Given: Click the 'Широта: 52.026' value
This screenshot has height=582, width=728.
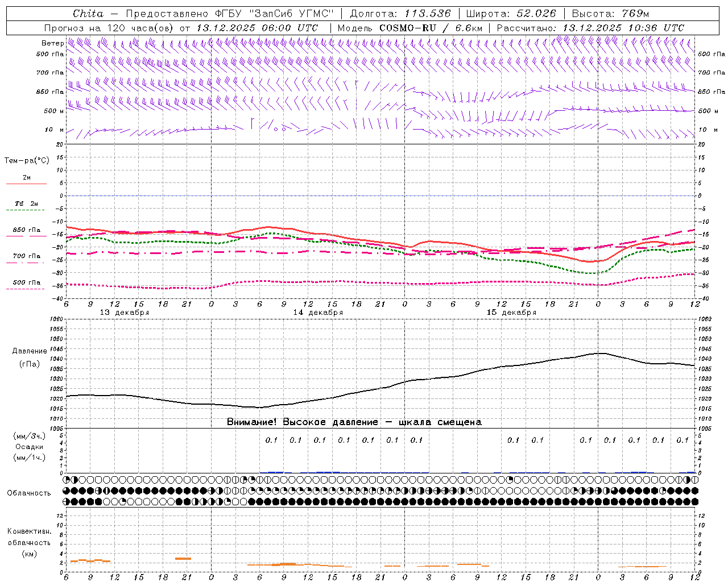Looking at the screenshot, I should [511, 14].
